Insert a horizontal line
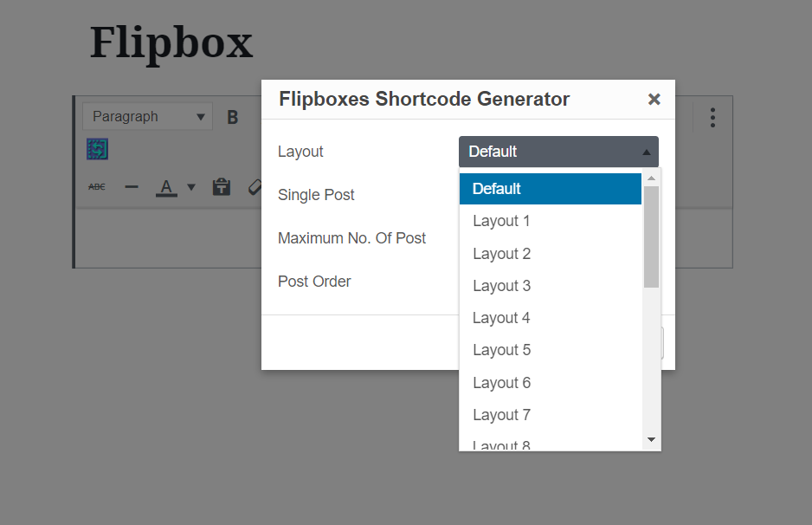This screenshot has width=812, height=525. pyautogui.click(x=132, y=186)
